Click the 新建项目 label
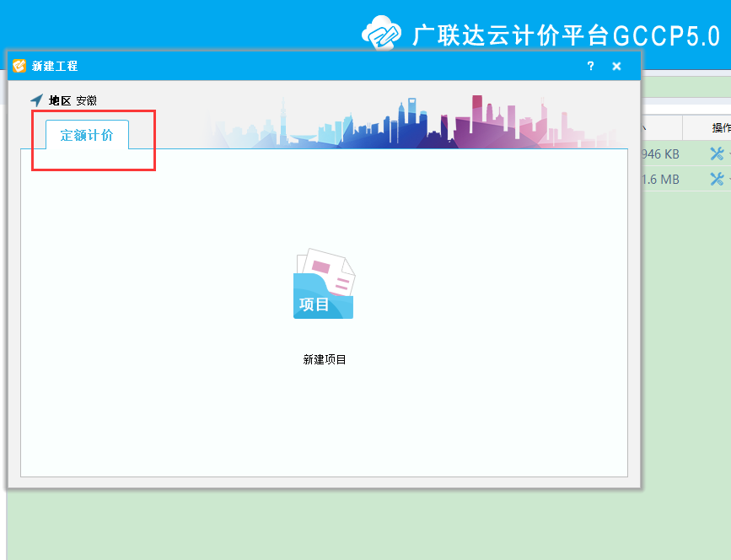Image resolution: width=731 pixels, height=560 pixels. [324, 359]
